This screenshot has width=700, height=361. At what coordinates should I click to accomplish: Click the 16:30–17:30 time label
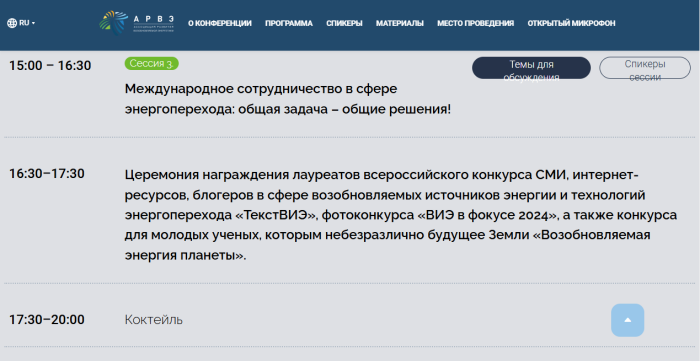(47, 174)
